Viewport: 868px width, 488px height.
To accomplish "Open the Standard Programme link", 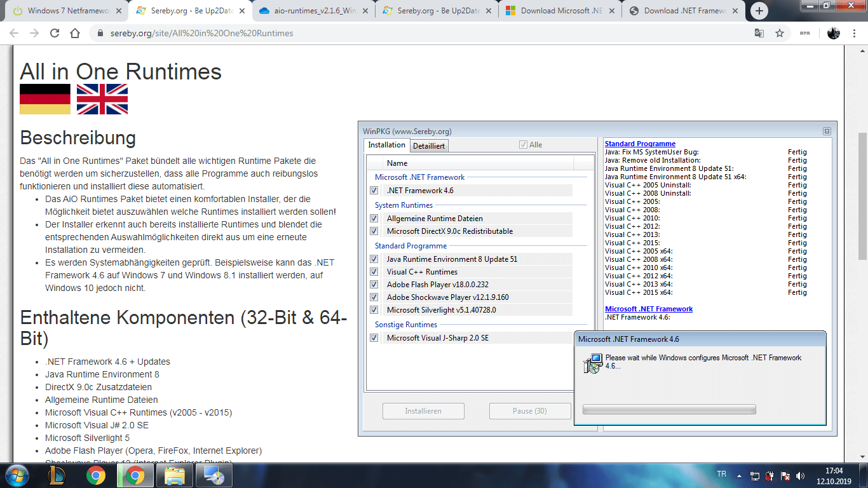I will [640, 144].
